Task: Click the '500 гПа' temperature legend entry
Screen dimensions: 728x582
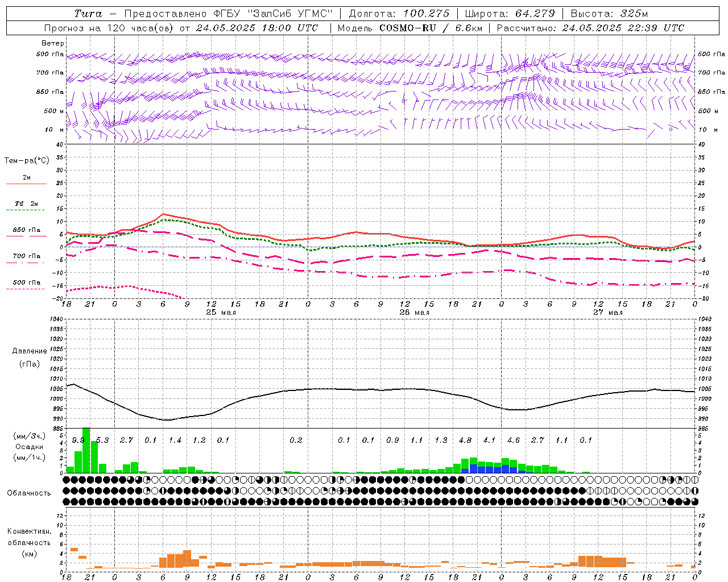Action: point(27,282)
